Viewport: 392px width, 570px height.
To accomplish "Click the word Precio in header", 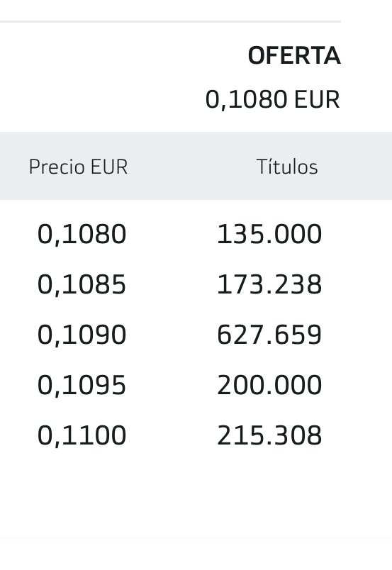I will click(x=57, y=167).
